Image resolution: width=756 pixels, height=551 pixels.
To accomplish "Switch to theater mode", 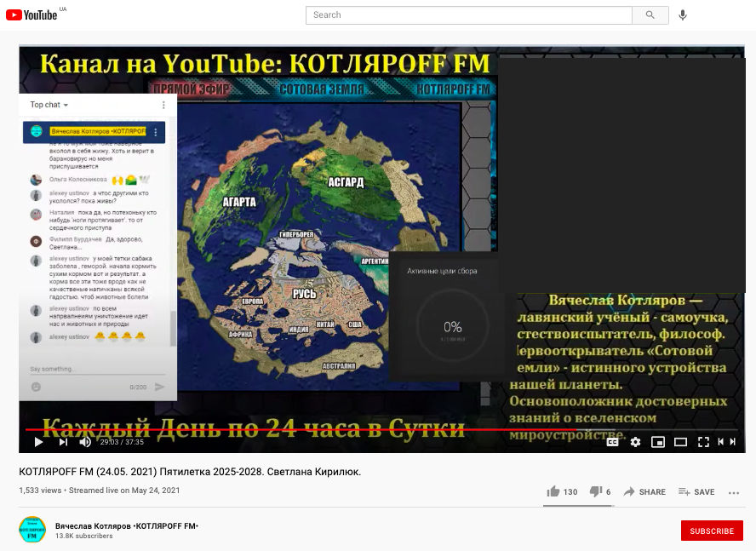I will tap(680, 442).
